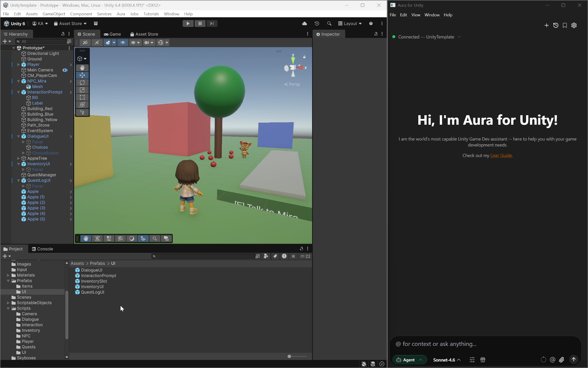Click the Aura chat prompt input field
The height and width of the screenshot is (368, 588).
point(485,344)
